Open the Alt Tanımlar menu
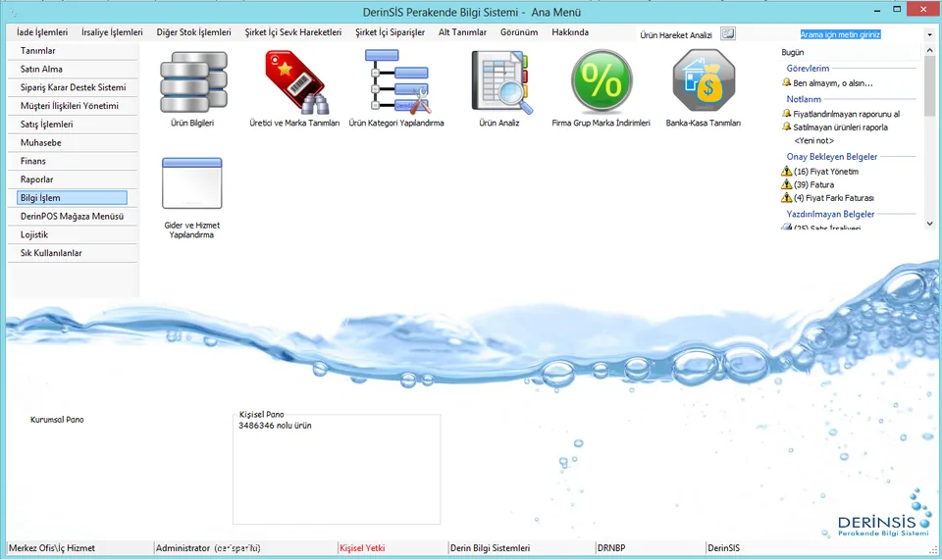942x560 pixels. [x=462, y=32]
